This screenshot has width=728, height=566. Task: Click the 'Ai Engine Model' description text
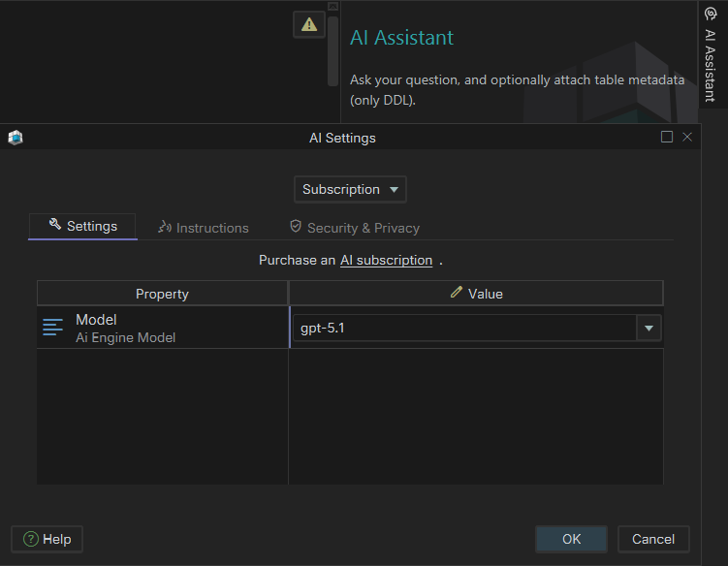125,337
